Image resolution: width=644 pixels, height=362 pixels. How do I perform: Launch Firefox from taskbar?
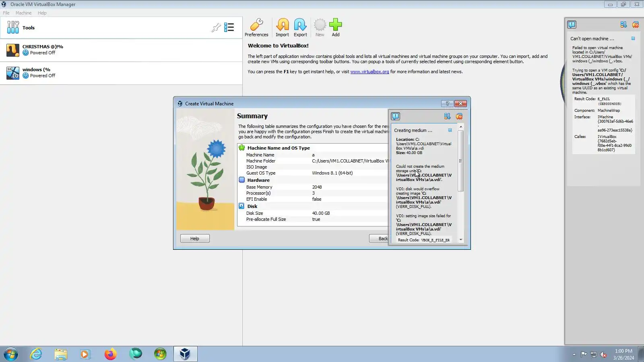click(x=110, y=354)
